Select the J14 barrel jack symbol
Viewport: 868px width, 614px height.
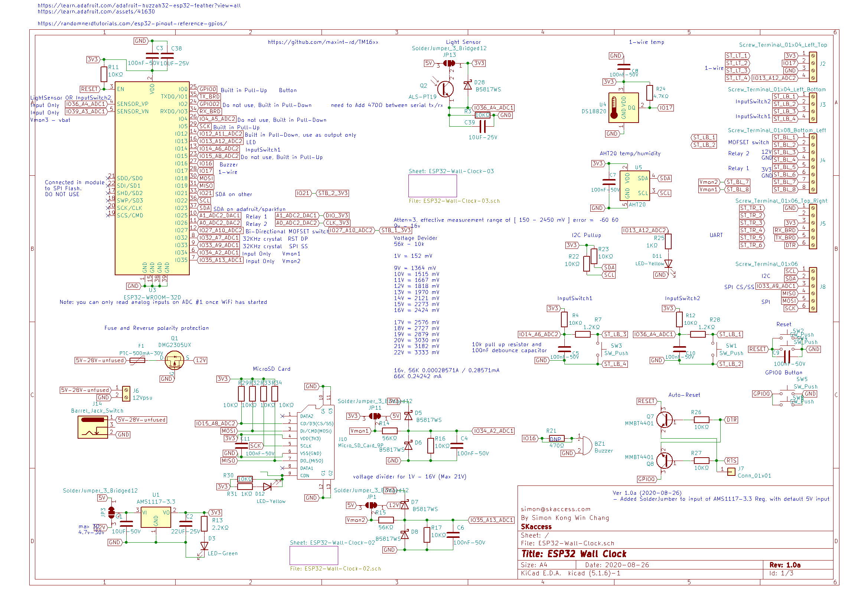[92, 427]
